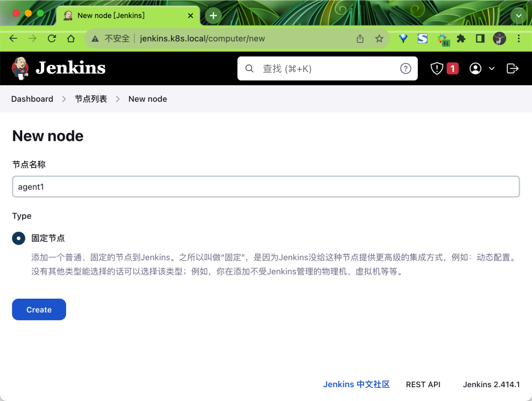Image resolution: width=532 pixels, height=401 pixels.
Task: Click the red security count badge
Action: [x=453, y=68]
